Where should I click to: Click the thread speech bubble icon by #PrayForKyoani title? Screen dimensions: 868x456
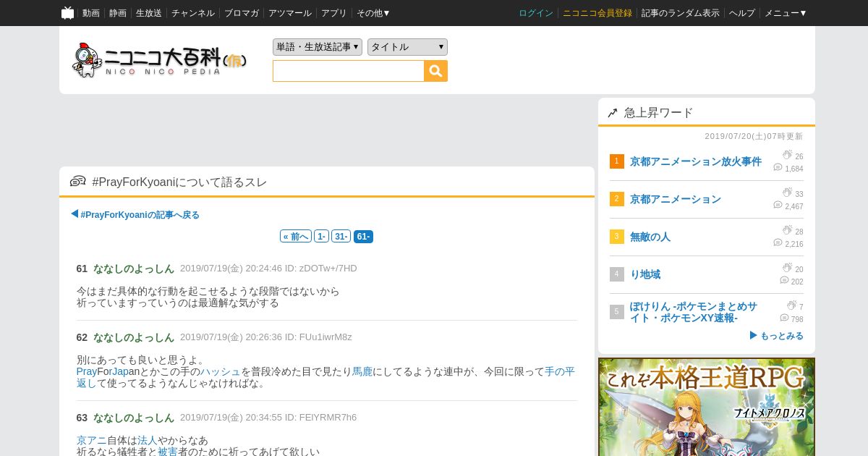[78, 181]
